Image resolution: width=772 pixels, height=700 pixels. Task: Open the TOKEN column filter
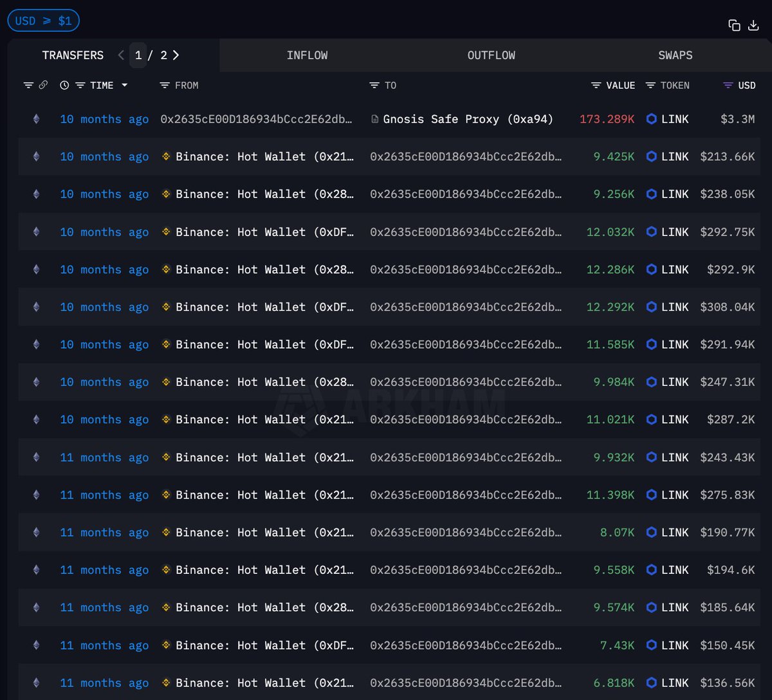coord(650,85)
